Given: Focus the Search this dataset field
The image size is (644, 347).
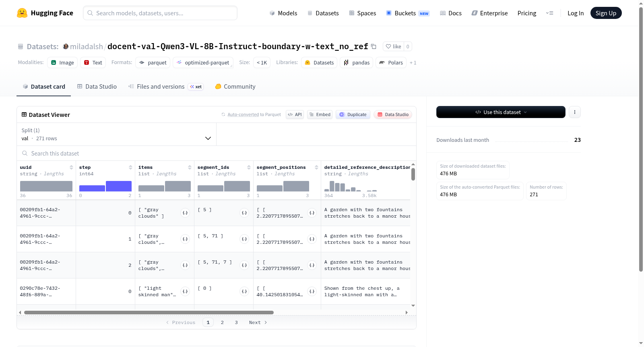Looking at the screenshot, I should pos(217,154).
